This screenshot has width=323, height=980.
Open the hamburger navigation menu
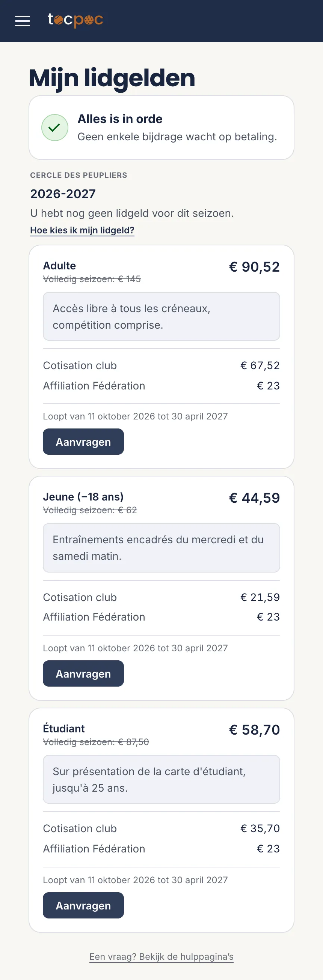click(23, 21)
